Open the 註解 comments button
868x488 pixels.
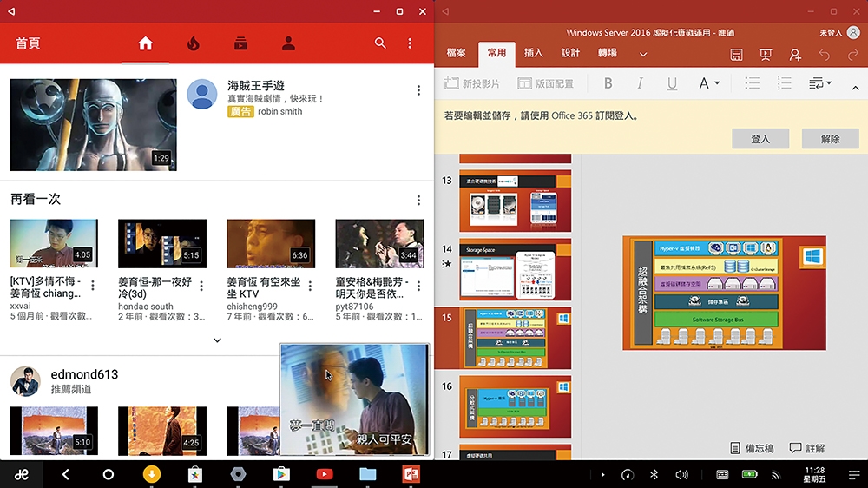[807, 448]
